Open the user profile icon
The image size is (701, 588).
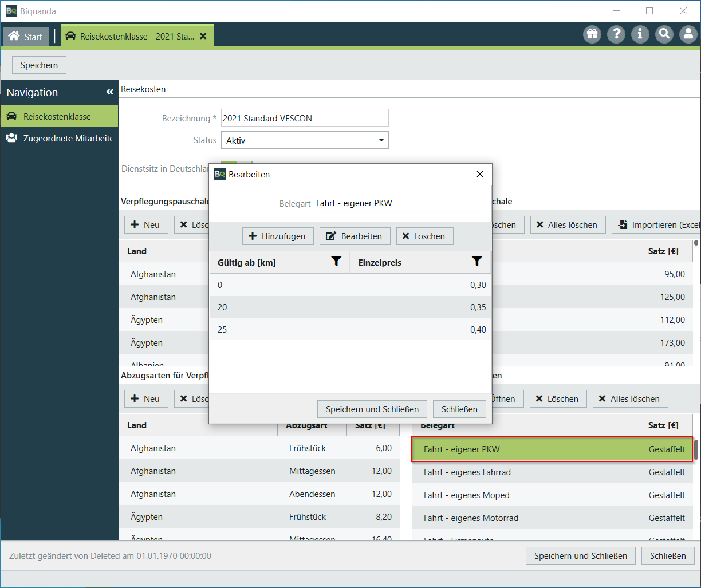point(688,34)
